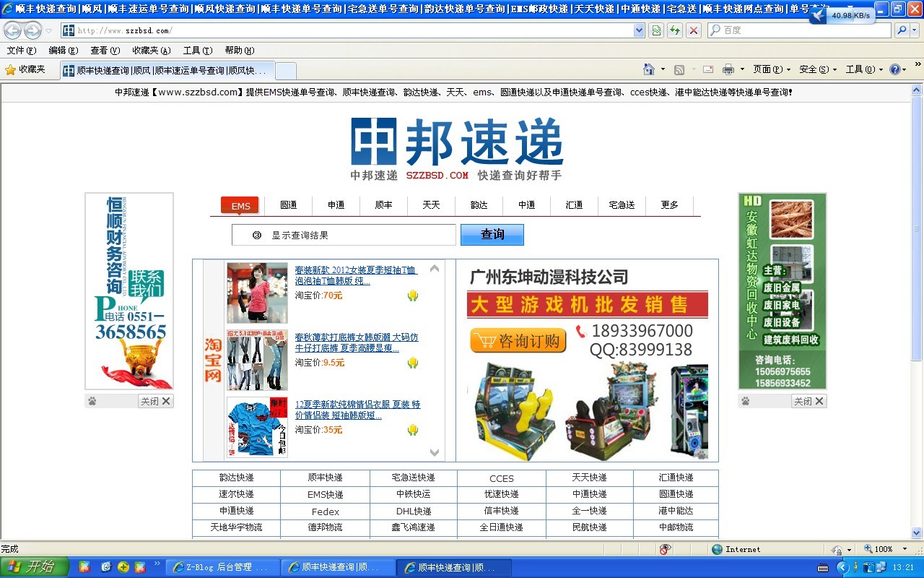The width and height of the screenshot is (924, 578).
Task: Click the compatibility view icon in address bar
Action: coord(656,30)
